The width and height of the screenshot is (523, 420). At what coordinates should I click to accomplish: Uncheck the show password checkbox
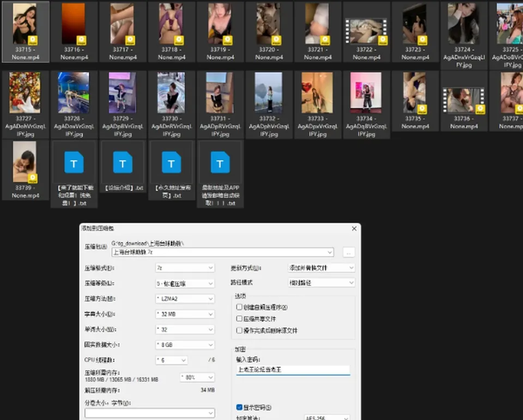239,407
